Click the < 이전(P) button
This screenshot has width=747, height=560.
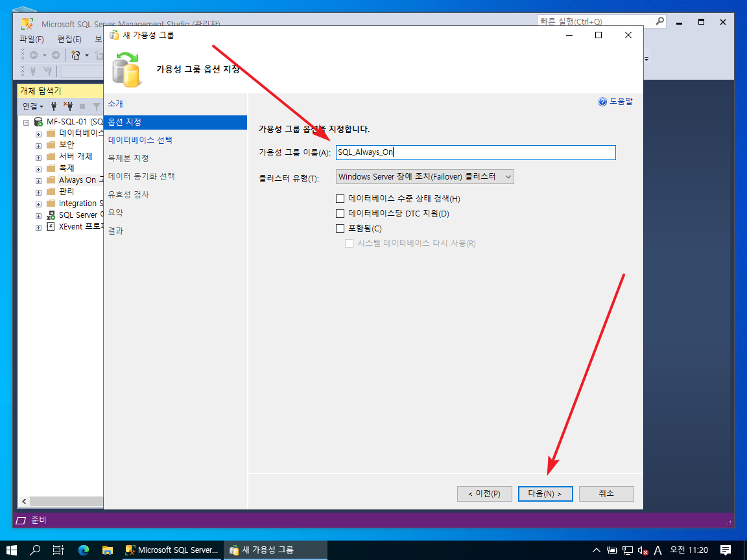point(484,494)
